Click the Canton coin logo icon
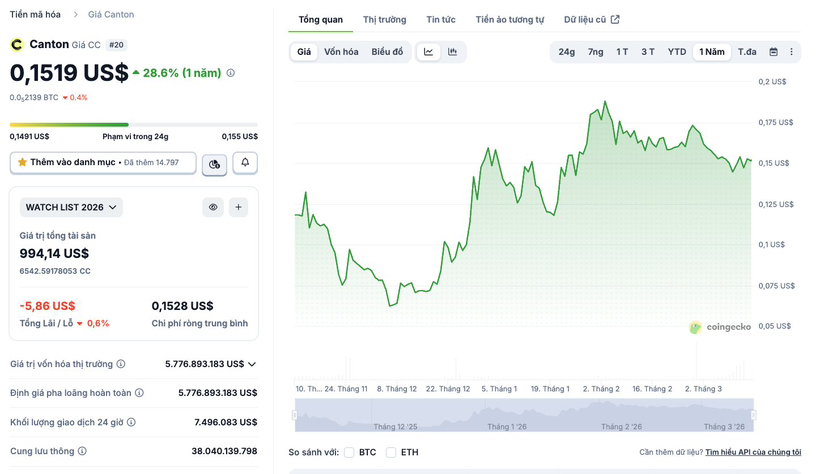This screenshot has width=828, height=474. click(x=17, y=45)
